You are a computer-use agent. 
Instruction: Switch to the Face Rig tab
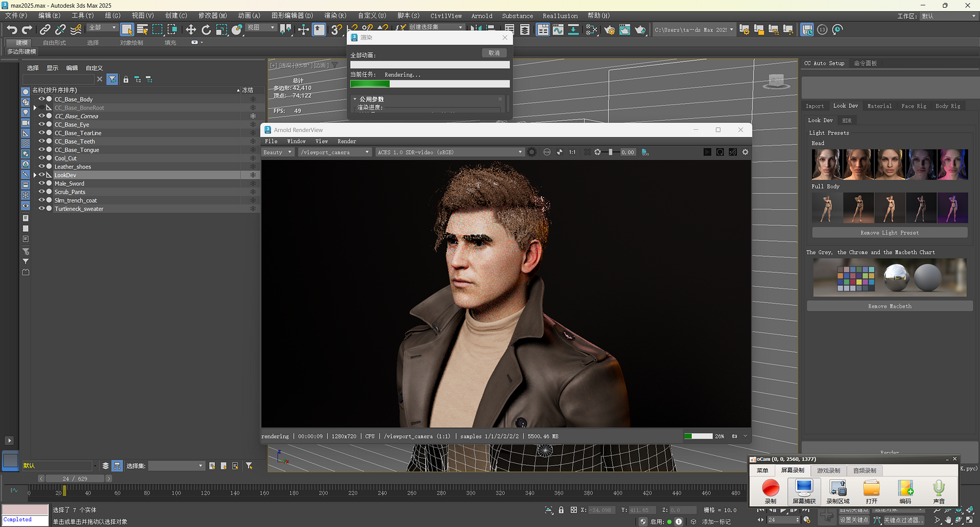(913, 106)
